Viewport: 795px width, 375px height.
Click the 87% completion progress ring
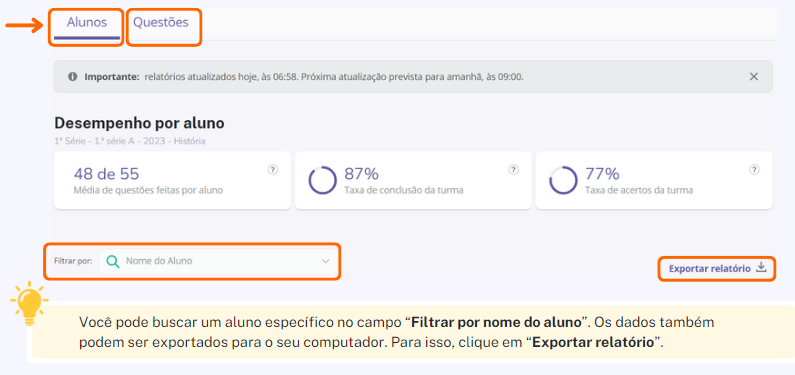pos(322,180)
